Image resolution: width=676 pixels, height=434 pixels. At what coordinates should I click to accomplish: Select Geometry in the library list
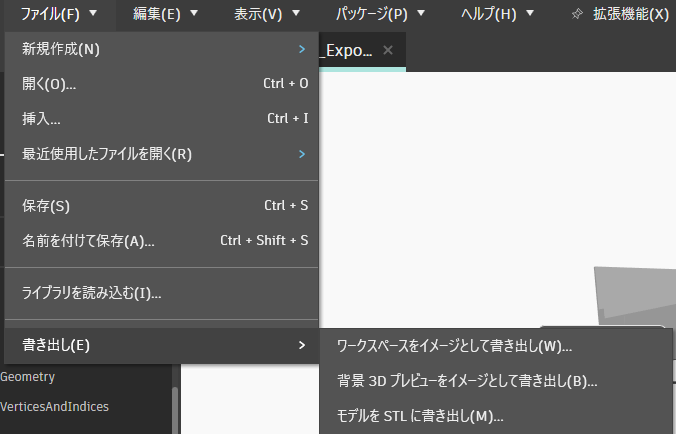coord(28,377)
